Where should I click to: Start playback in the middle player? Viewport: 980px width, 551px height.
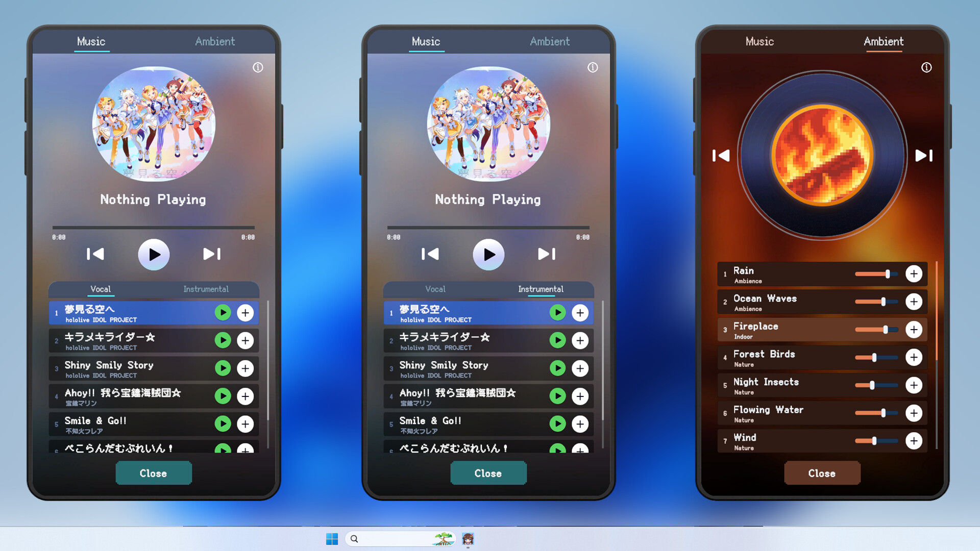(488, 254)
